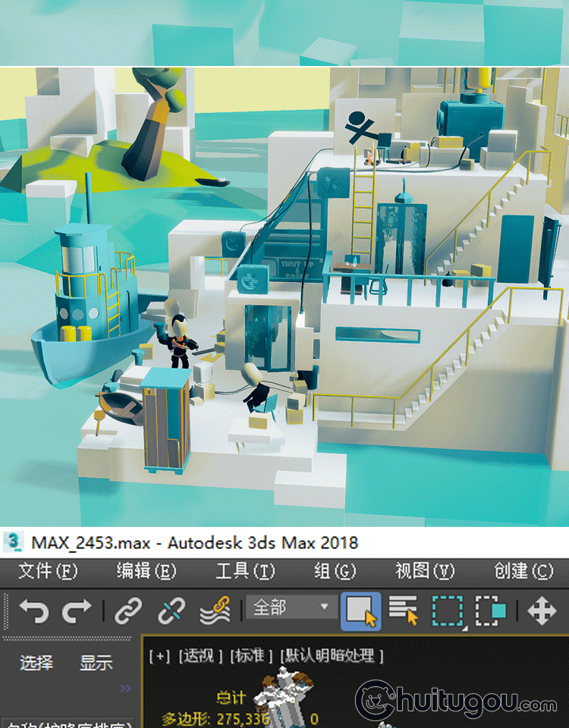Open the 创建(C) menu
This screenshot has height=728, width=569.
pyautogui.click(x=524, y=571)
